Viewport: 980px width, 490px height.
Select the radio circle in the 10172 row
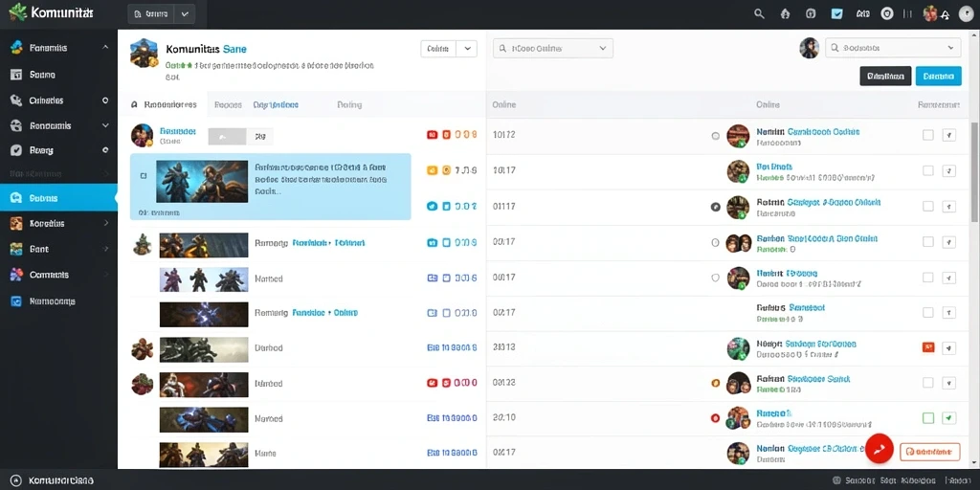point(716,136)
